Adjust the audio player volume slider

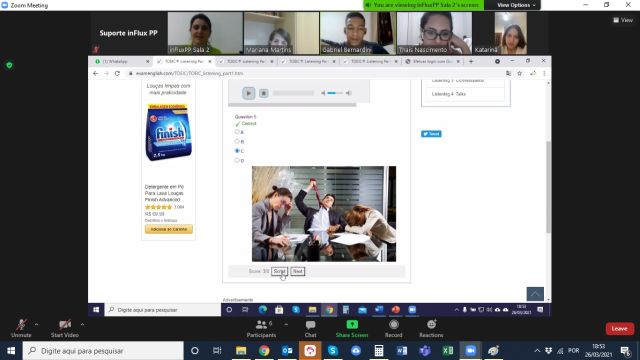(335, 93)
